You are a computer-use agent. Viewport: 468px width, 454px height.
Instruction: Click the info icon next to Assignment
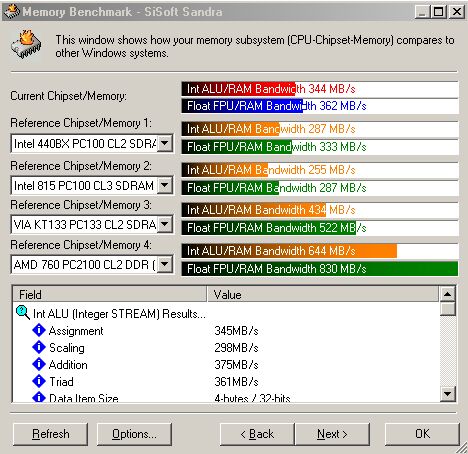(x=39, y=330)
